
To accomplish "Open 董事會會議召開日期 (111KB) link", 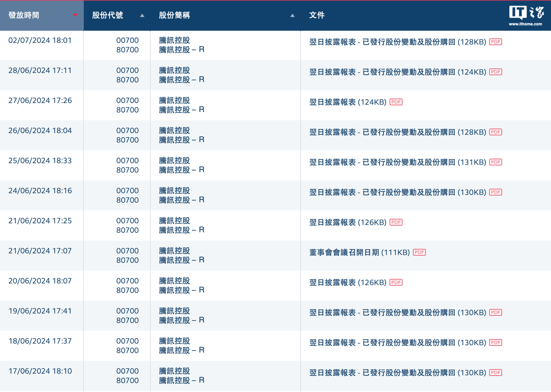I will tap(359, 253).
